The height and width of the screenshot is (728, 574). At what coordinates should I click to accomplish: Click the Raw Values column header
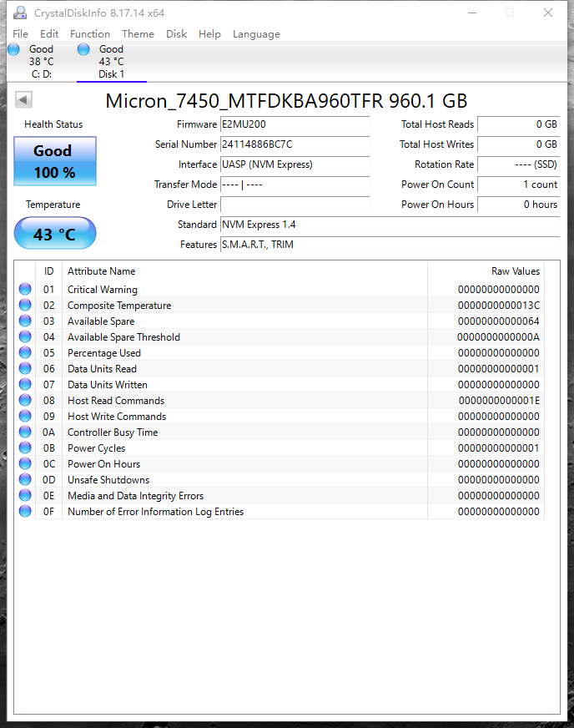[x=486, y=271]
